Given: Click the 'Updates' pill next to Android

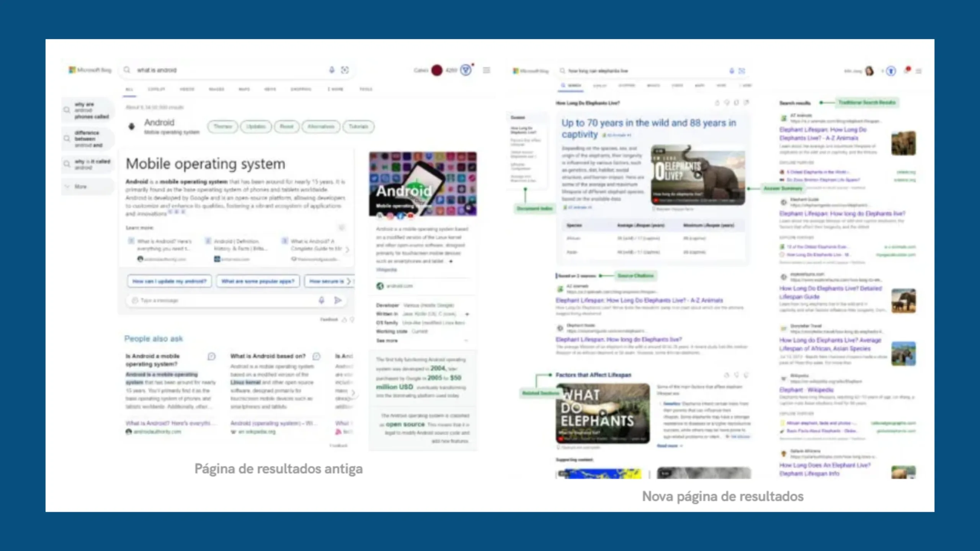Looking at the screenshot, I should tap(256, 127).
